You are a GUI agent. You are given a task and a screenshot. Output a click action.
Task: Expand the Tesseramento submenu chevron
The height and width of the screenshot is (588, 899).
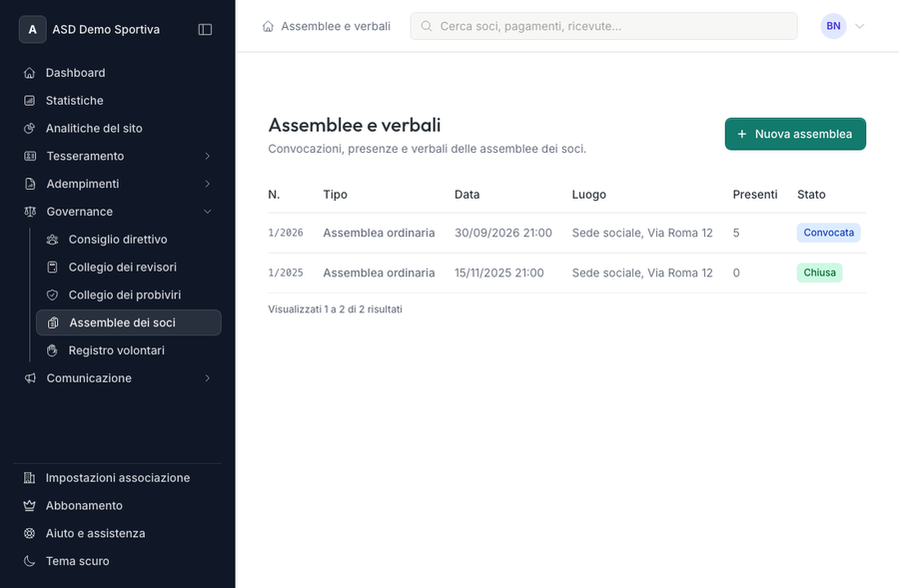(x=208, y=156)
